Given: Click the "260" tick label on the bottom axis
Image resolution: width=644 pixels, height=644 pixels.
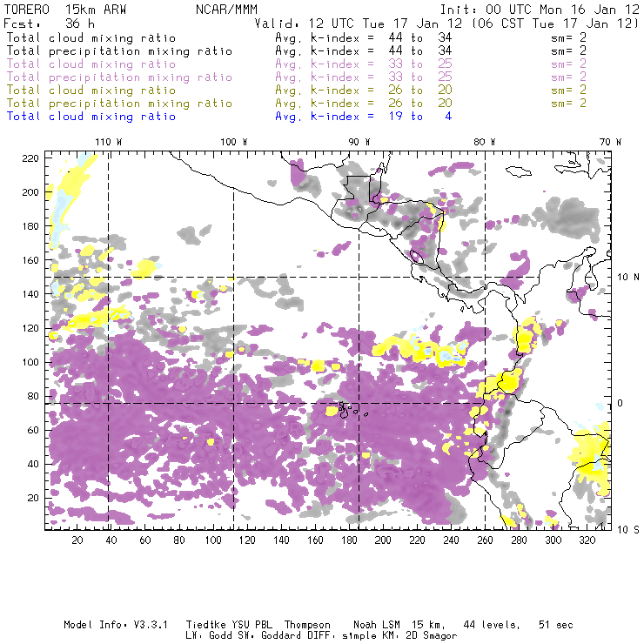Looking at the screenshot, I should (x=485, y=540).
